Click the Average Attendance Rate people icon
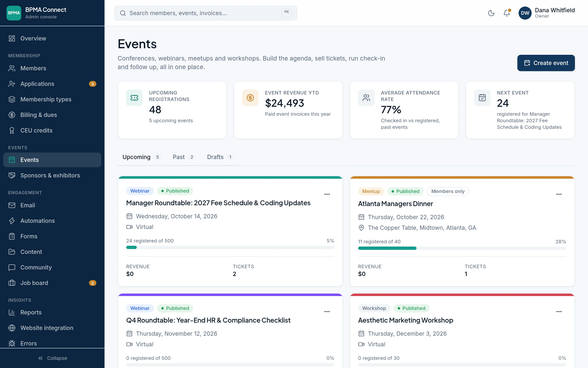588x368 pixels. point(366,98)
